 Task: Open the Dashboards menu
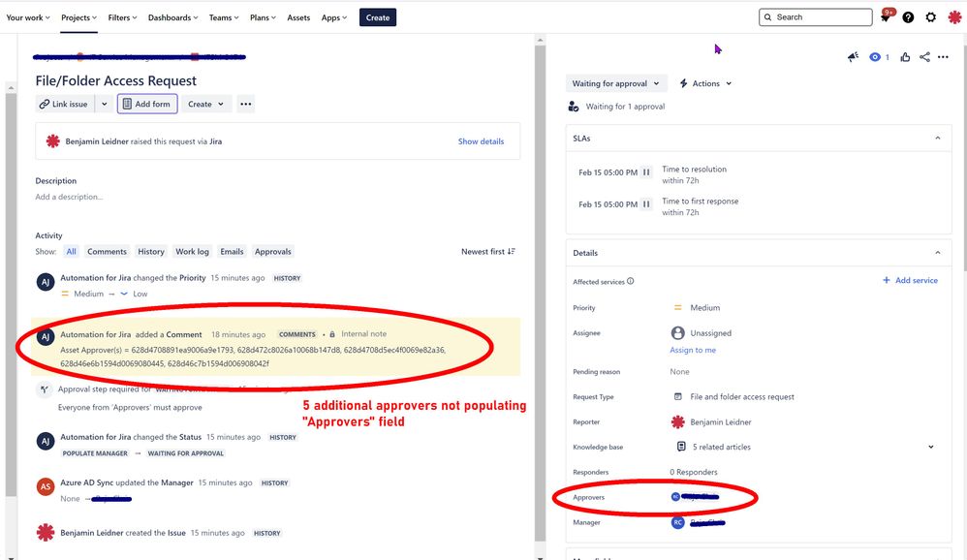point(172,17)
